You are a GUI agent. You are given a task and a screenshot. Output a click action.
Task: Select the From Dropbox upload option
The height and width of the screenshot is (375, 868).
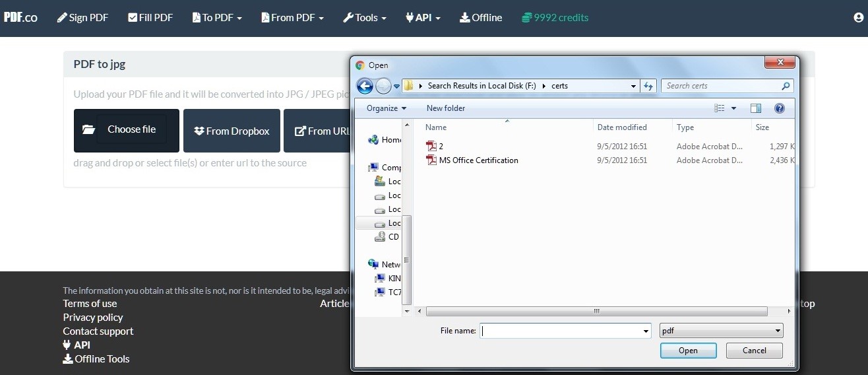232,131
